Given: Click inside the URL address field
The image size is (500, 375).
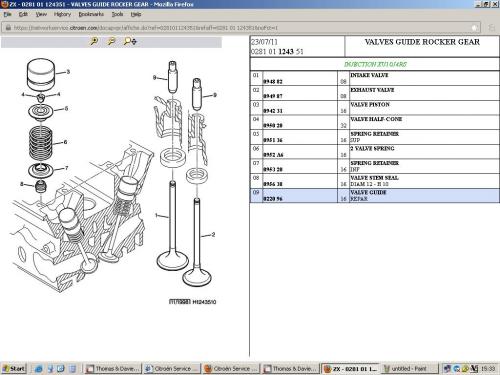Looking at the screenshot, I should pos(241,28).
